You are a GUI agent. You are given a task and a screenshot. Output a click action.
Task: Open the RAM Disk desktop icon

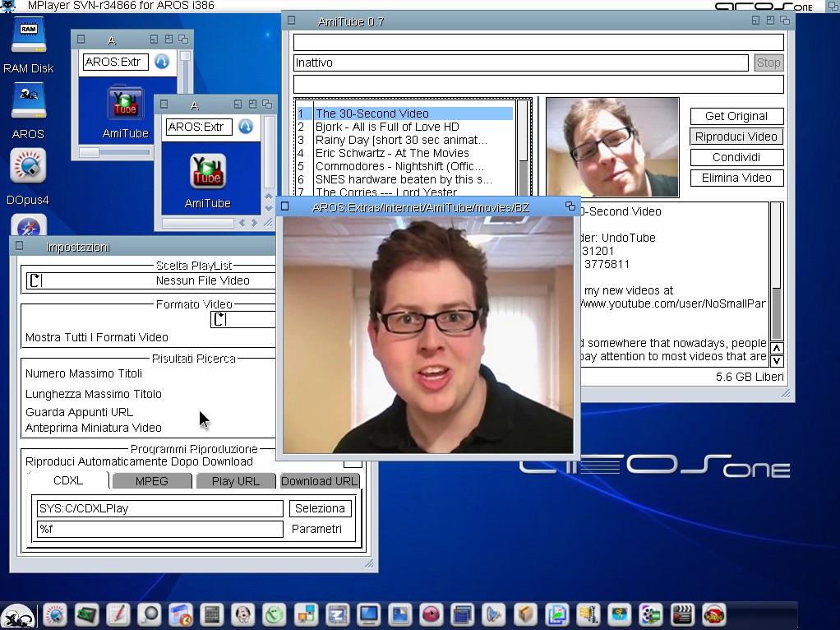(x=29, y=38)
